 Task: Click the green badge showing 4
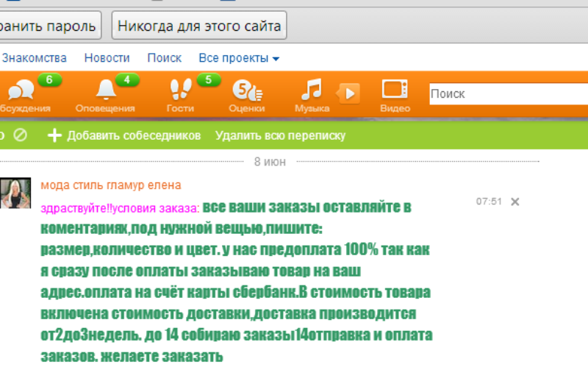tap(127, 79)
